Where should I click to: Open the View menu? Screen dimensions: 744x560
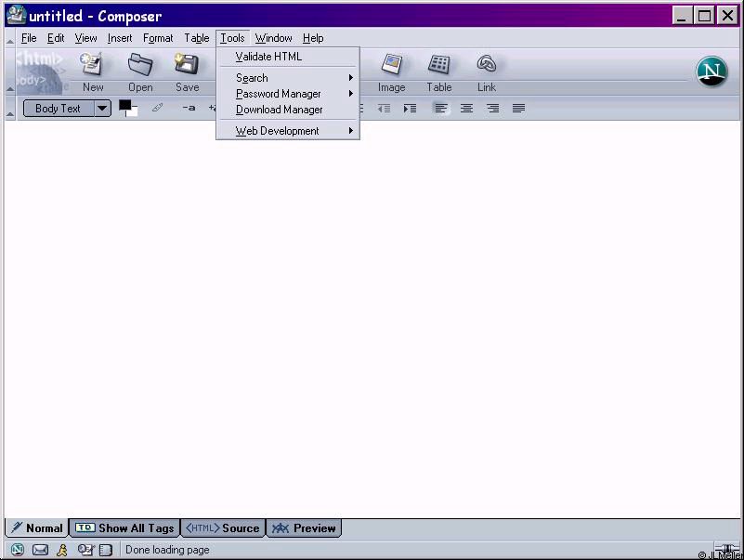[x=85, y=38]
